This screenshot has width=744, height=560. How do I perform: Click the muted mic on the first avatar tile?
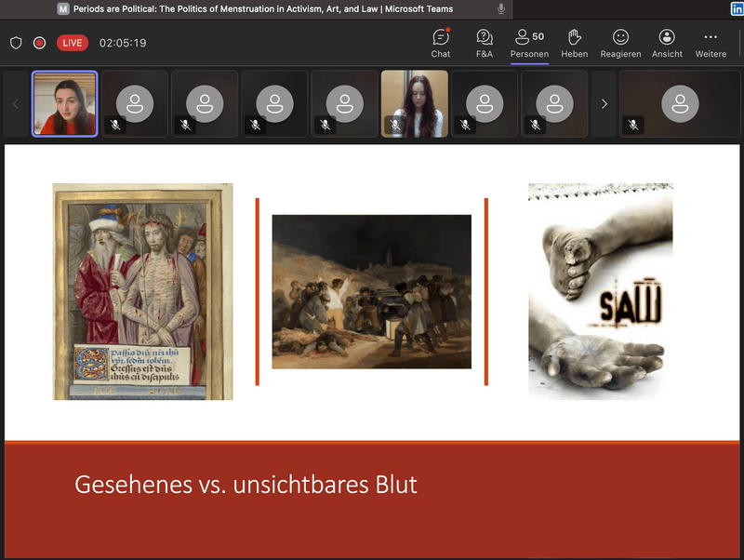tap(115, 124)
